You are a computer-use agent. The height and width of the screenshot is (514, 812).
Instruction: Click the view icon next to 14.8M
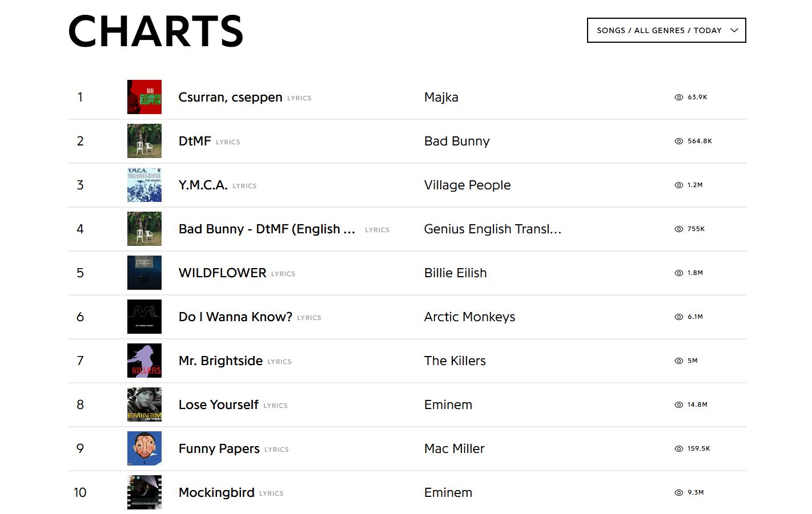coord(679,405)
